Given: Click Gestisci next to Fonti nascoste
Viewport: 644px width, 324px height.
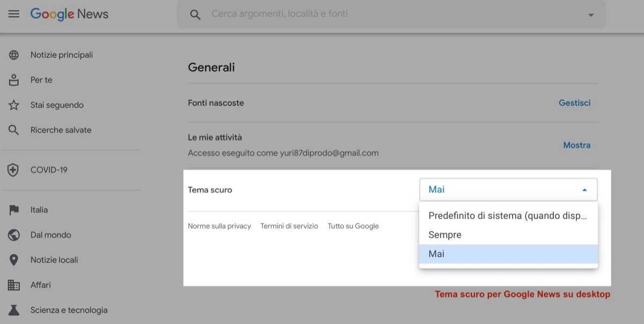Looking at the screenshot, I should [x=574, y=103].
